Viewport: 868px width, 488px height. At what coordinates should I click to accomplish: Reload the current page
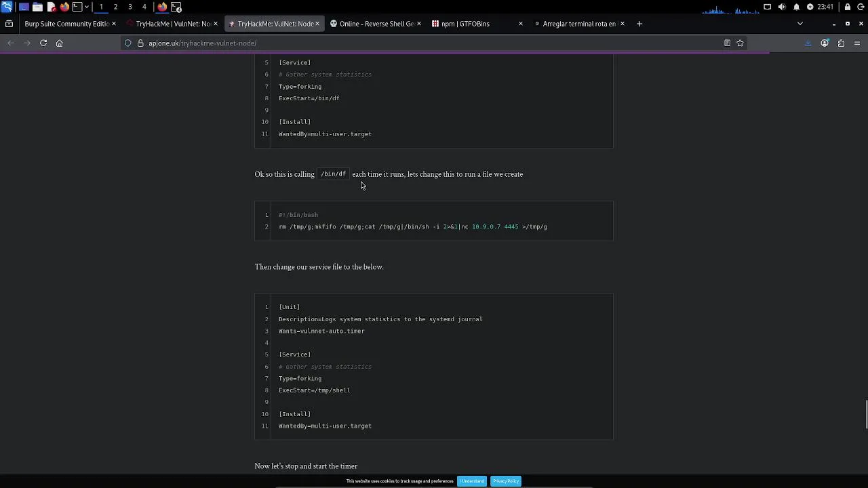tap(43, 43)
